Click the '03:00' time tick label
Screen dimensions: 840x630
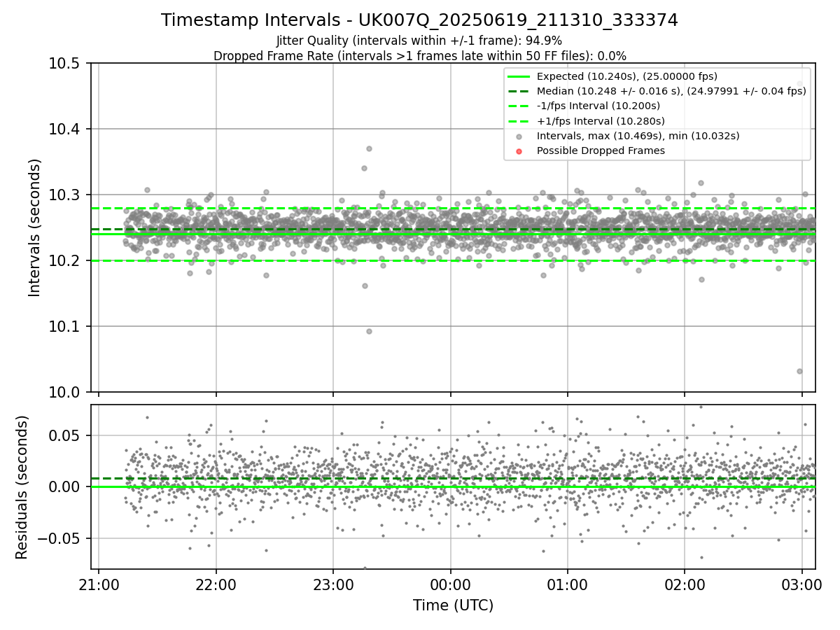(x=802, y=584)
